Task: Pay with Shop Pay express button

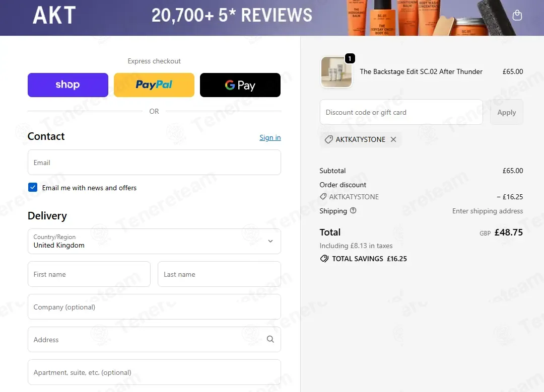Action: pyautogui.click(x=68, y=85)
